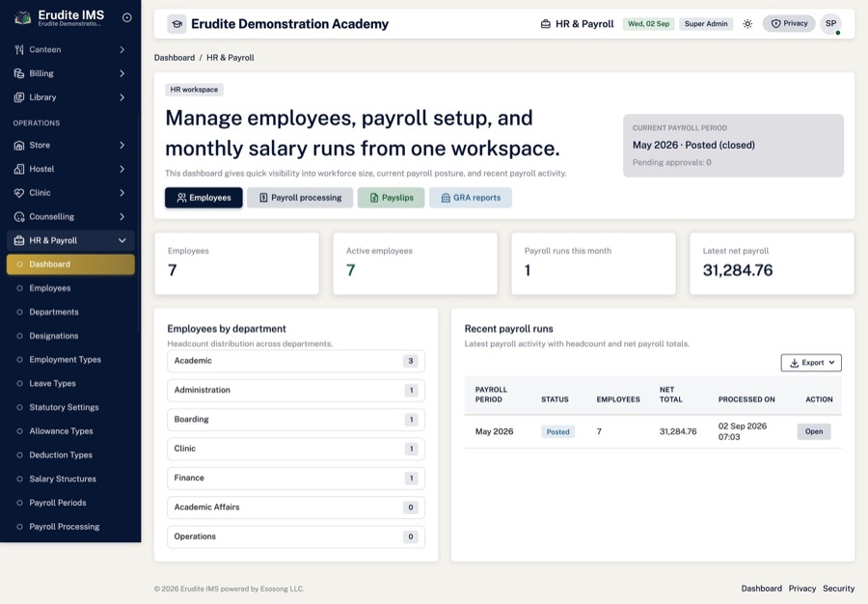Image resolution: width=868 pixels, height=604 pixels.
Task: Expand the Store menu chevron
Action: tap(122, 145)
